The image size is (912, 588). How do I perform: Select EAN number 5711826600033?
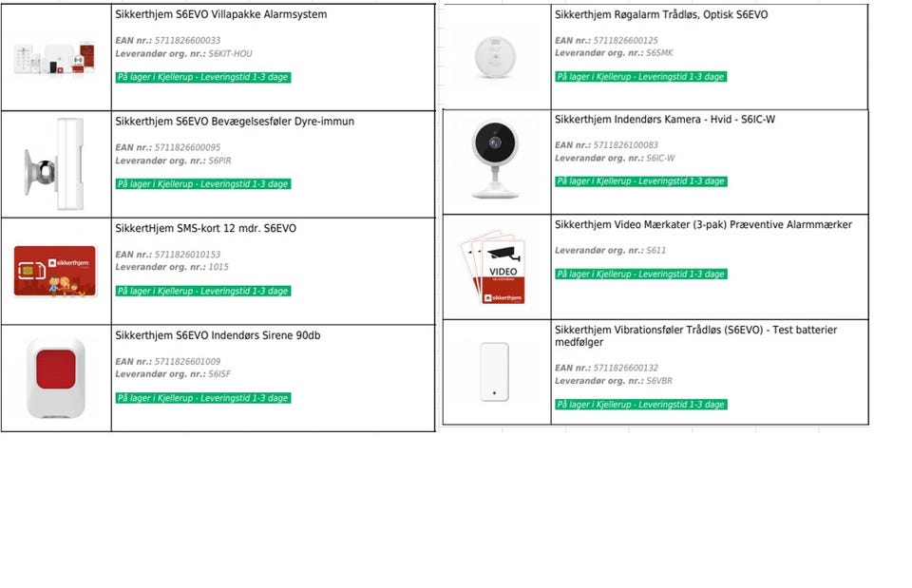(187, 41)
